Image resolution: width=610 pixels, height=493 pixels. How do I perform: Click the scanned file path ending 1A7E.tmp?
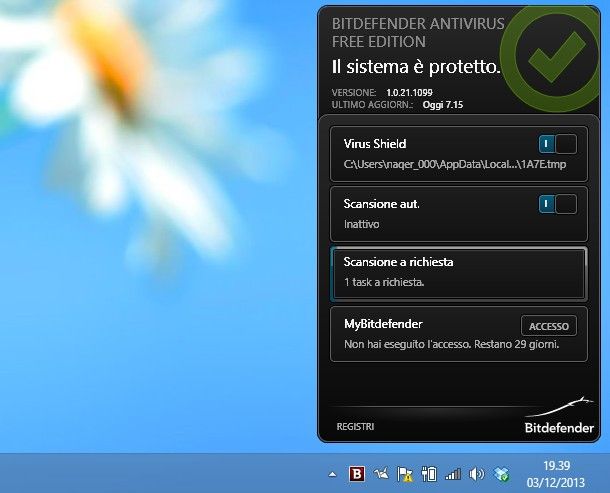coord(455,164)
